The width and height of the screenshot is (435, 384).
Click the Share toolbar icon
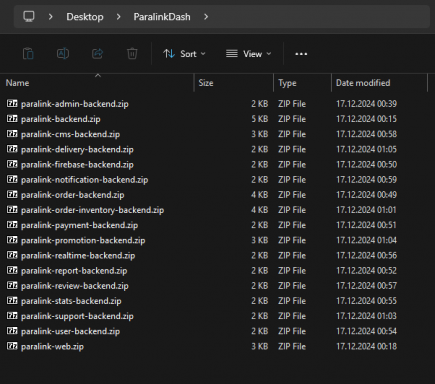coord(97,54)
